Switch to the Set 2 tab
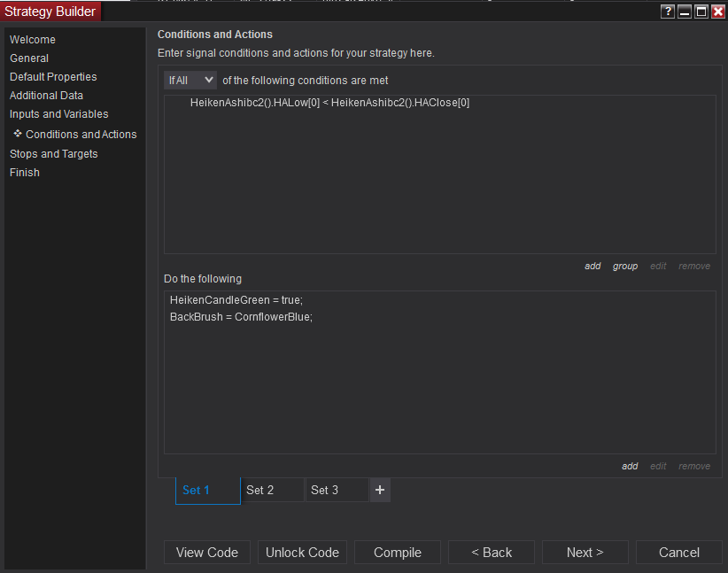Image resolution: width=728 pixels, height=573 pixels. coord(273,490)
